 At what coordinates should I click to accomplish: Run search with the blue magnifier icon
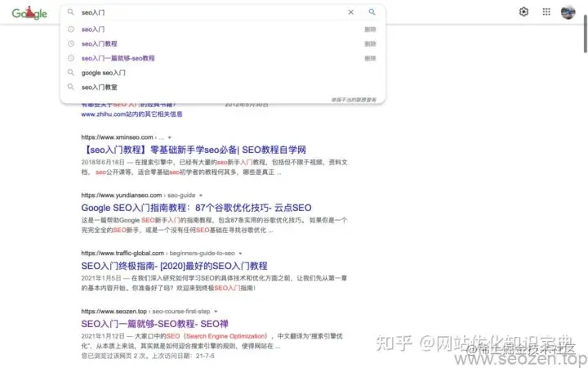click(x=372, y=12)
